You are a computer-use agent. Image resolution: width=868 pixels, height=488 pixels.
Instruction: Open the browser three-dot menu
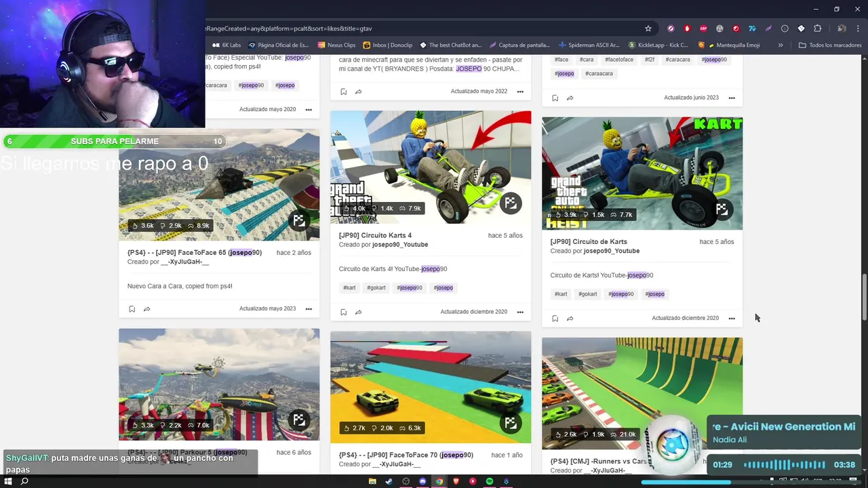click(858, 28)
